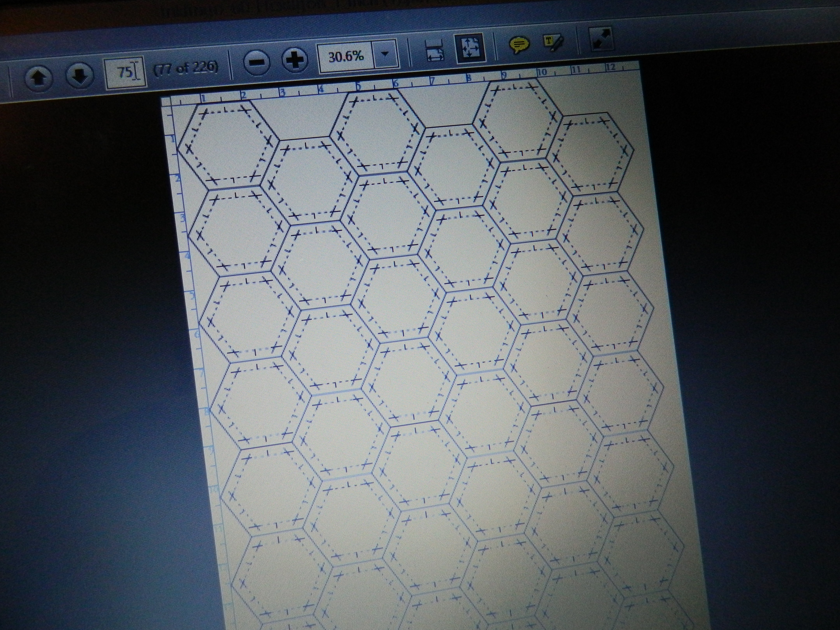Viewport: 840px width, 630px height.
Task: Zoom in with the plus button
Action: point(295,60)
